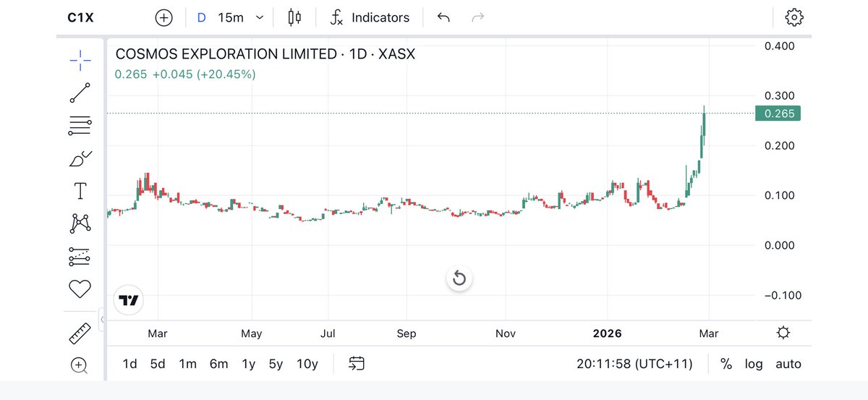Viewport: 868px width, 400px height.
Task: Select the 15m interval
Action: click(x=231, y=17)
